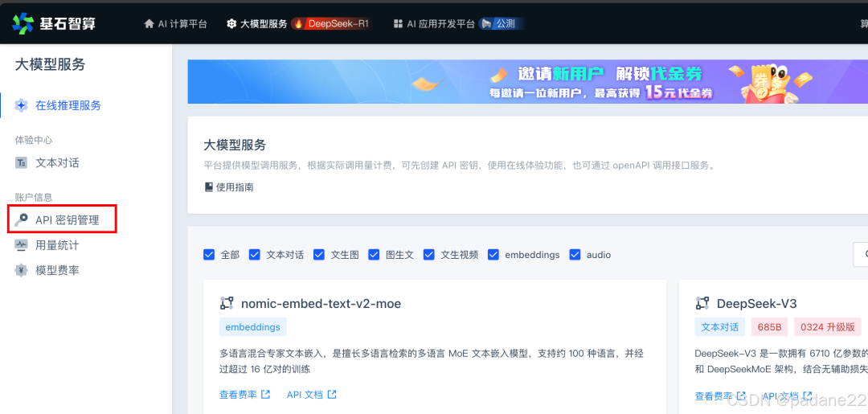Image resolution: width=868 pixels, height=414 pixels.
Task: Click the 公测 badge in the top bar
Action: click(x=501, y=24)
